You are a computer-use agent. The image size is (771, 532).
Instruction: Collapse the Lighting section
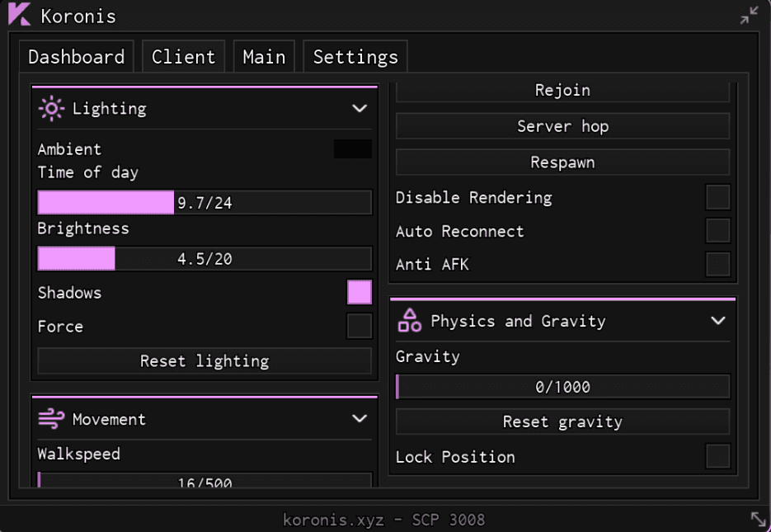[x=360, y=108]
